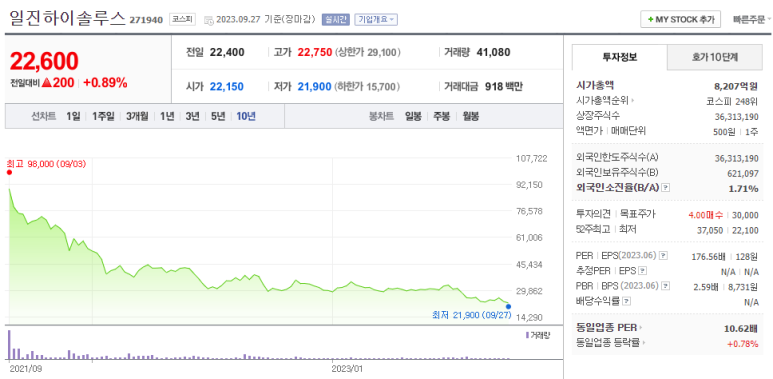Click the help icon beside PBR BPS

[666, 285]
